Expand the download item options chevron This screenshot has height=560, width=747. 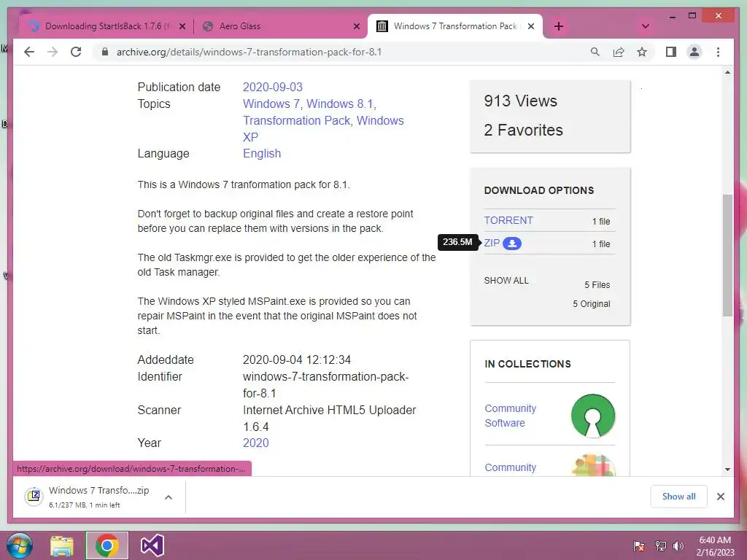coord(169,497)
